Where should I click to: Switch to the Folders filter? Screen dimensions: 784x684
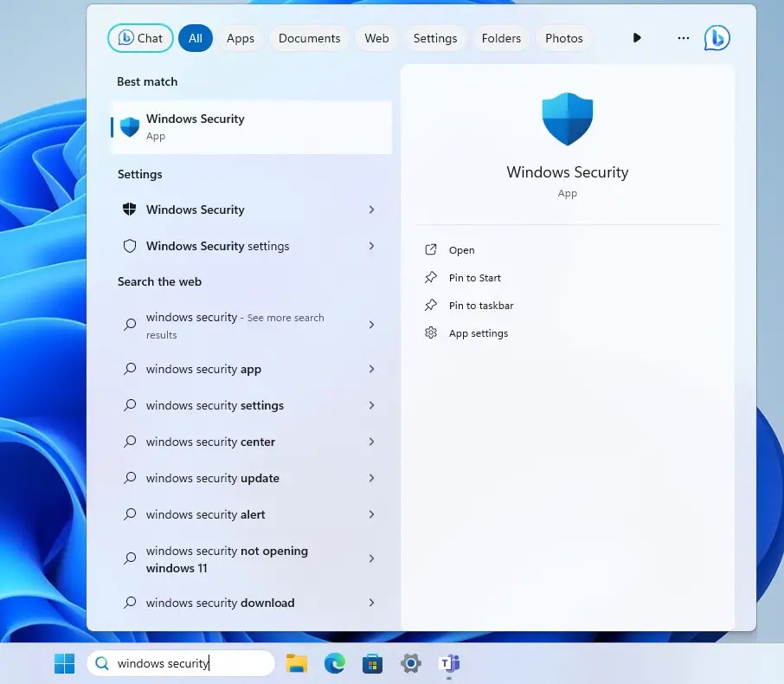click(x=502, y=38)
